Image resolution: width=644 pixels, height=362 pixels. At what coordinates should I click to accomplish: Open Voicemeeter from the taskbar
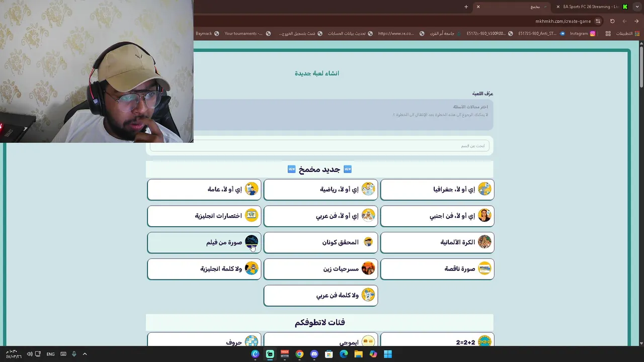[x=285, y=354]
